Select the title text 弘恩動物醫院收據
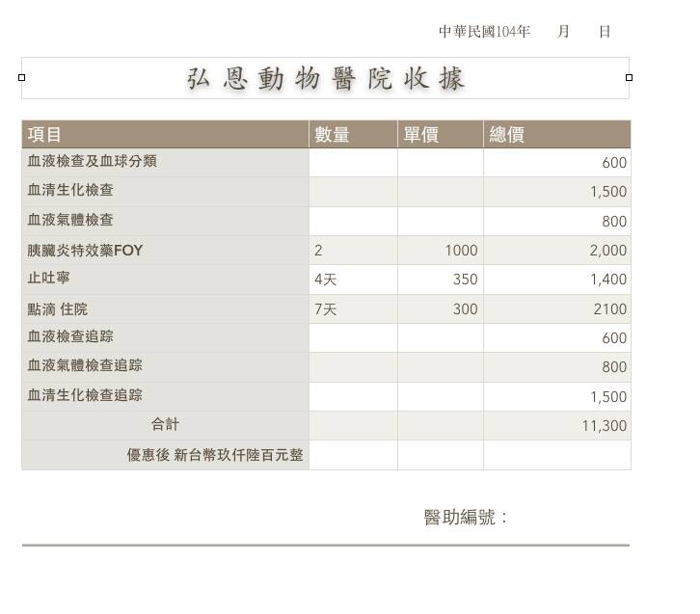The width and height of the screenshot is (700, 614). pyautogui.click(x=326, y=79)
